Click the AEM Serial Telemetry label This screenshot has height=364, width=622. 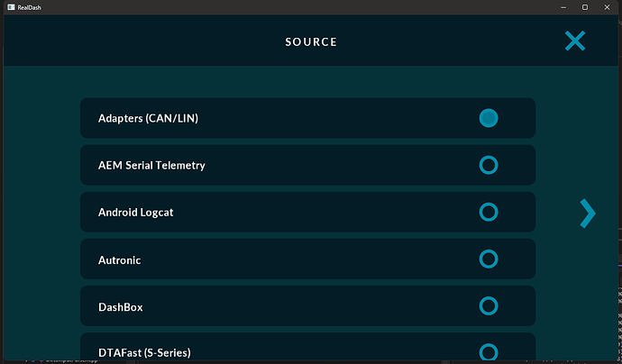point(151,166)
